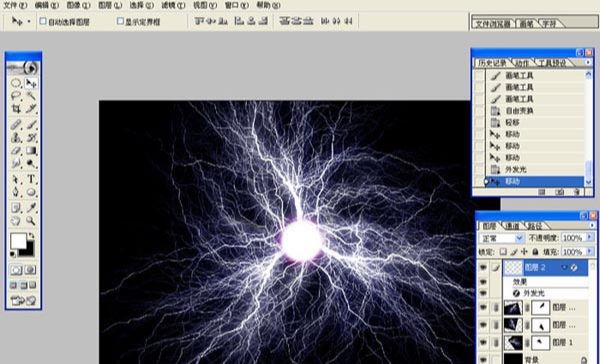Open the 不透明度 opacity slider arrow

coord(589,238)
